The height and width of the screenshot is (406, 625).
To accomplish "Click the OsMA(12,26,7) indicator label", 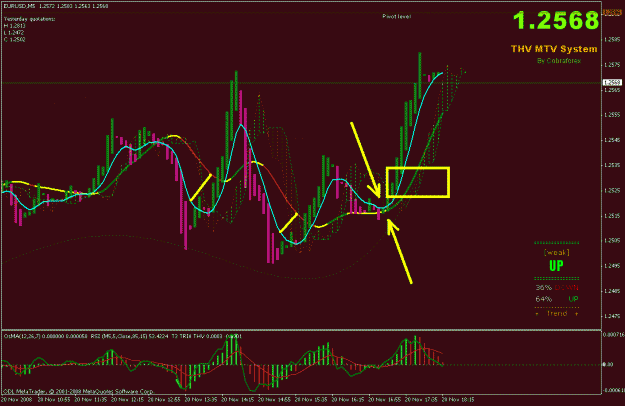I will (x=22, y=336).
